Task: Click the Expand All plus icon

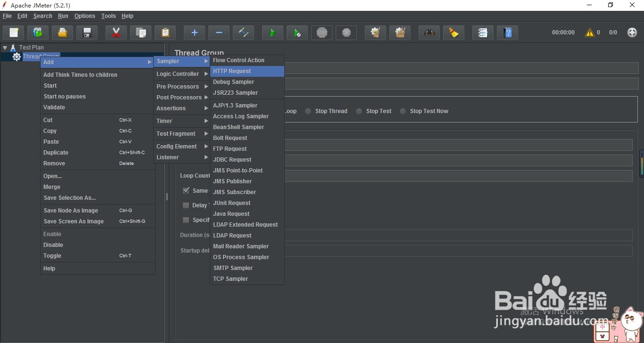Action: click(195, 33)
